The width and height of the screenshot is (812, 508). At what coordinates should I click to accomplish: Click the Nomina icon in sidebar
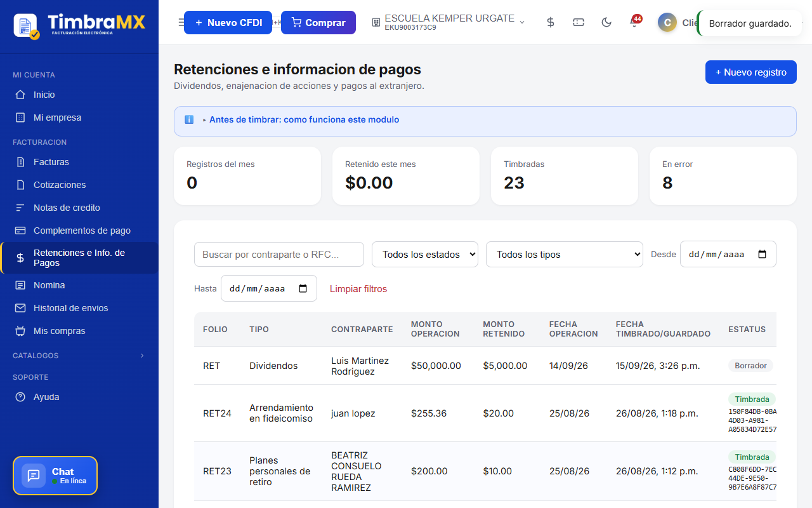pyautogui.click(x=20, y=285)
